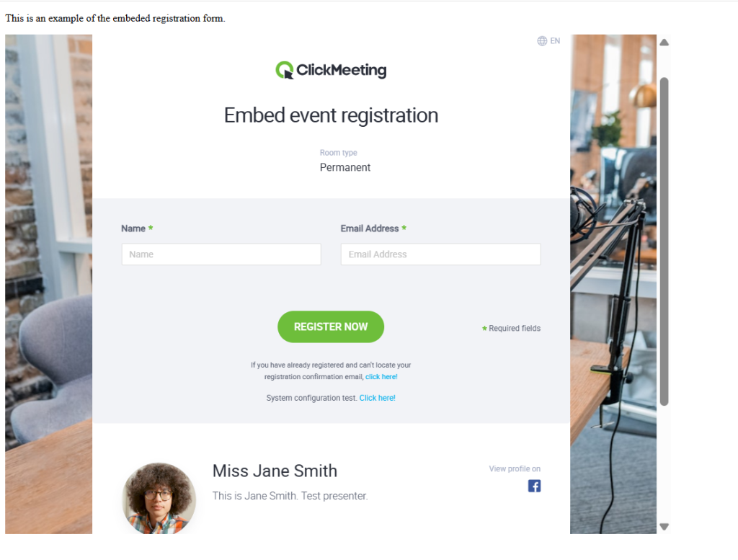Click the Name field label
The height and width of the screenshot is (560, 738).
133,228
